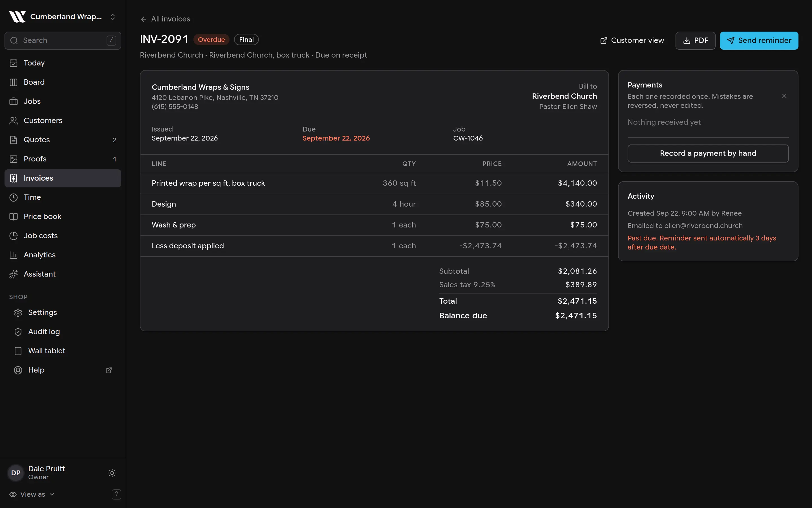Click the Balance due amount $2,471.15
Screen dimensions: 812x508
coord(576,316)
